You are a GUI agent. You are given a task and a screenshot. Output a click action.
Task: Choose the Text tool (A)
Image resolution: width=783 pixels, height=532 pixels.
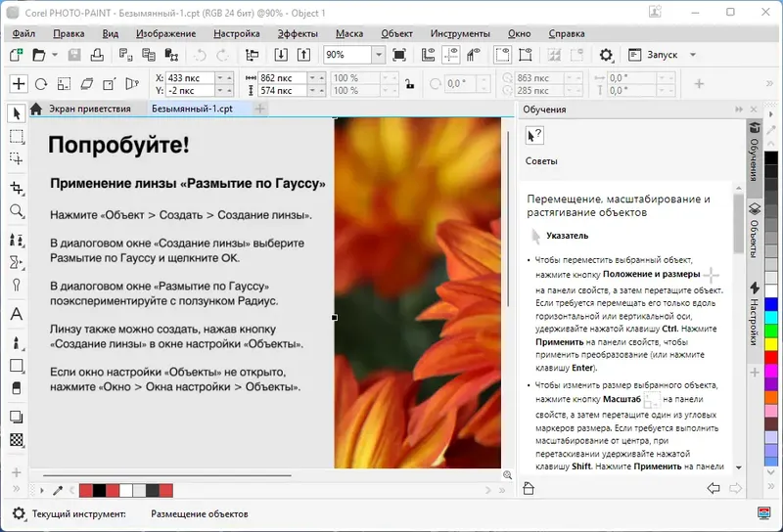click(x=17, y=315)
